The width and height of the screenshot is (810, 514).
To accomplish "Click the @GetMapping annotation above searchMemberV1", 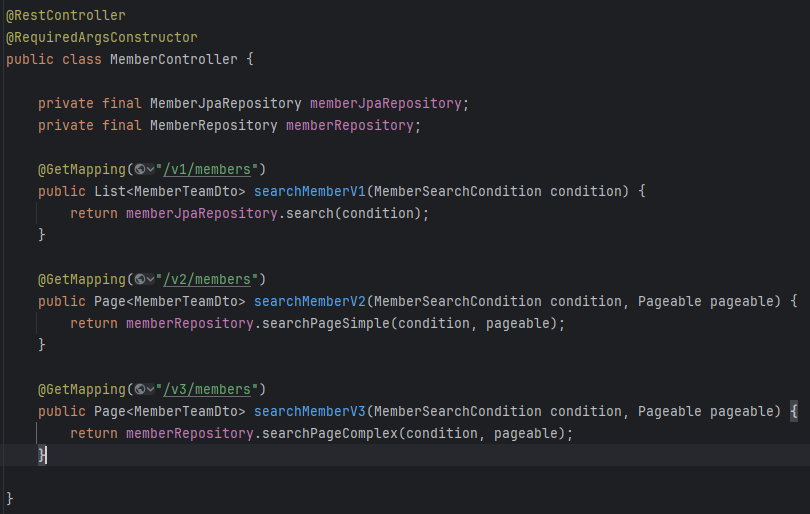I will coord(82,169).
